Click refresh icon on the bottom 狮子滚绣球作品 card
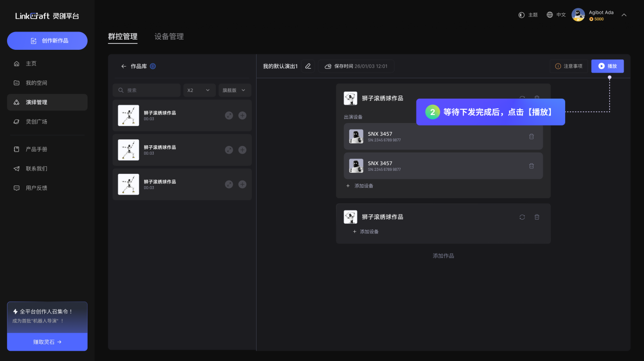The width and height of the screenshot is (644, 361). click(x=522, y=217)
